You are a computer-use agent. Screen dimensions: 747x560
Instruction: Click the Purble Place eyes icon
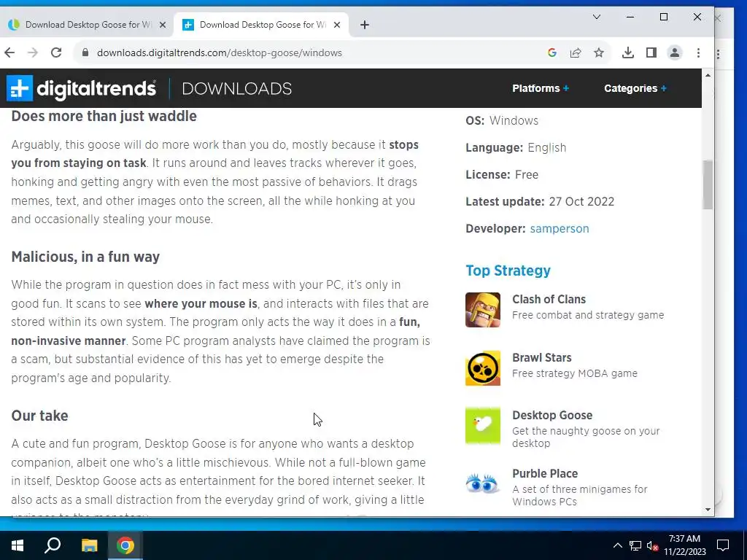click(x=483, y=484)
